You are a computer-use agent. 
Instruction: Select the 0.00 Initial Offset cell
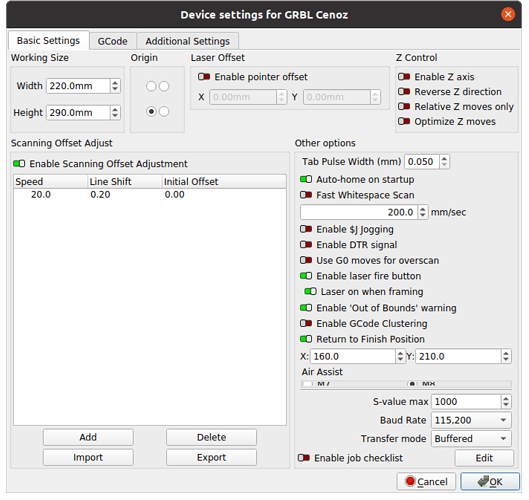(174, 195)
